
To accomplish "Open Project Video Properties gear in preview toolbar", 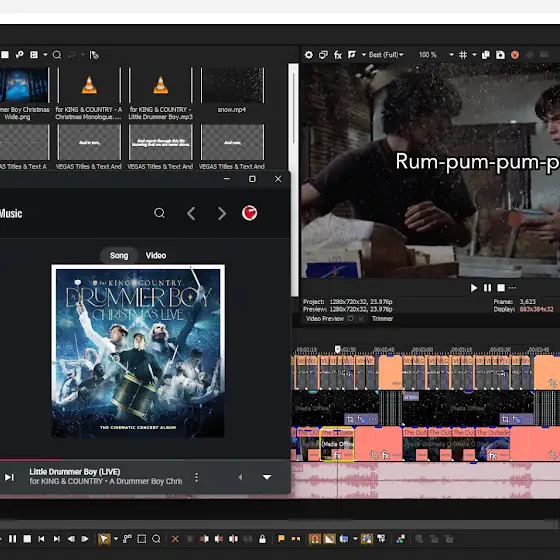I will (x=309, y=55).
